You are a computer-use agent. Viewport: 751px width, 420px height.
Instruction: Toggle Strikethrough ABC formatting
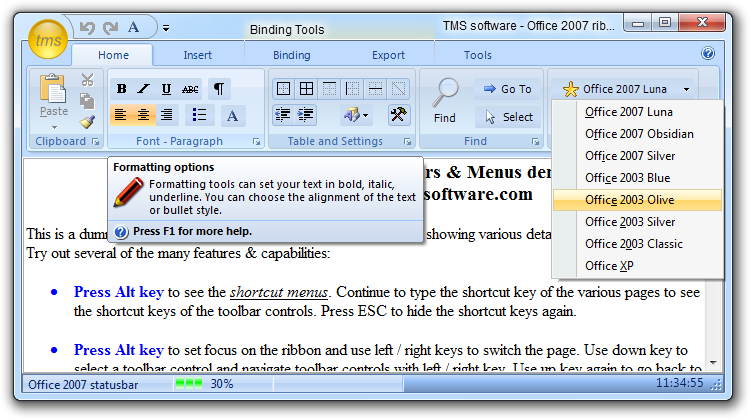click(190, 89)
